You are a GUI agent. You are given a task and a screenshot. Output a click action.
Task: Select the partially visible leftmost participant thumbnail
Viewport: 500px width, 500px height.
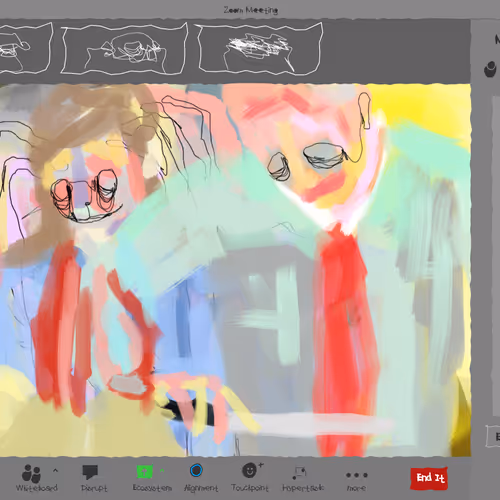pyautogui.click(x=25, y=48)
